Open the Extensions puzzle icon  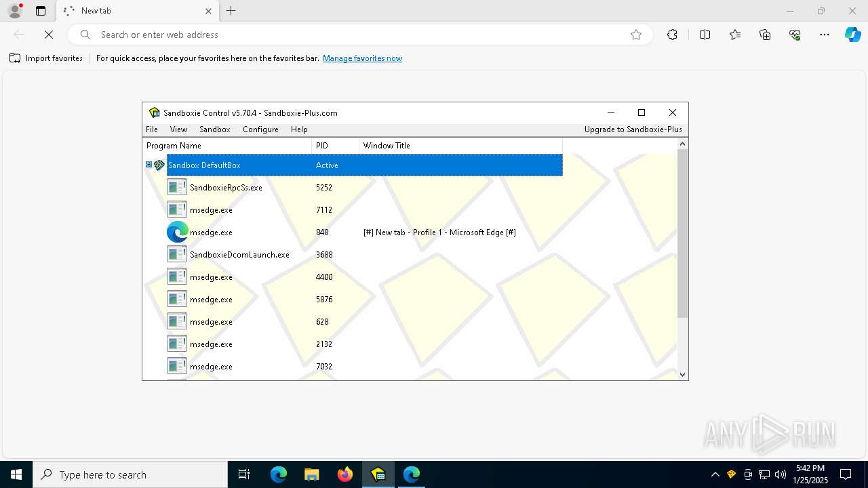(672, 35)
